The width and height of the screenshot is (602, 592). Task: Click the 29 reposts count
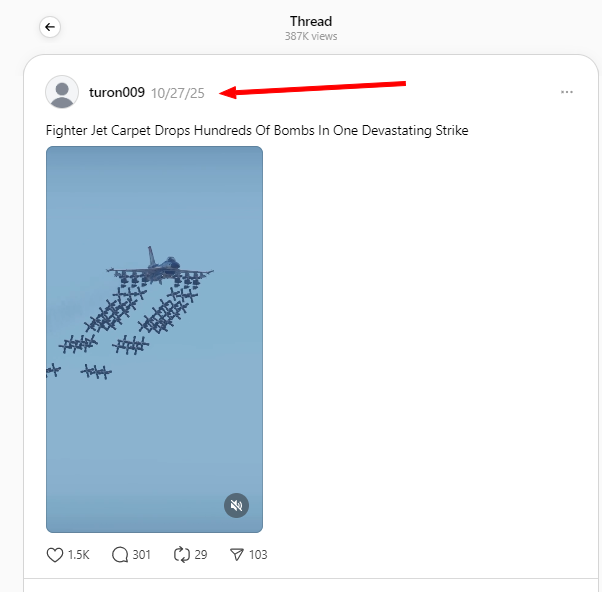click(201, 555)
